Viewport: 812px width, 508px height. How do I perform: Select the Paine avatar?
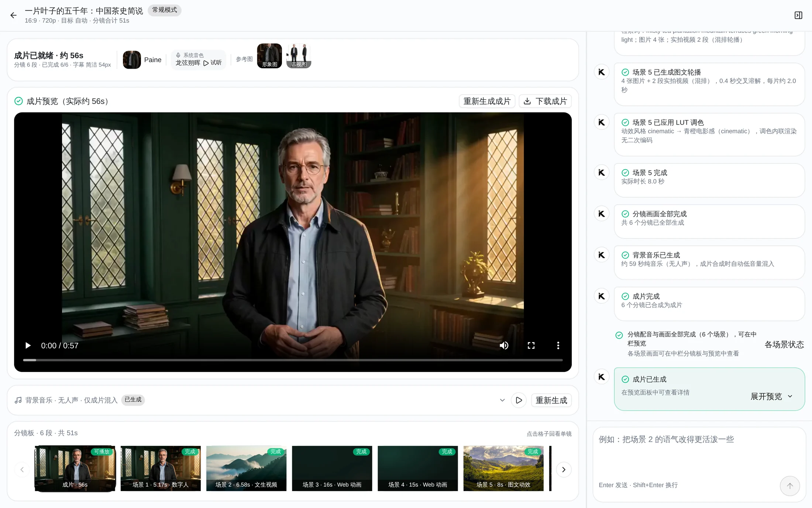click(x=132, y=59)
